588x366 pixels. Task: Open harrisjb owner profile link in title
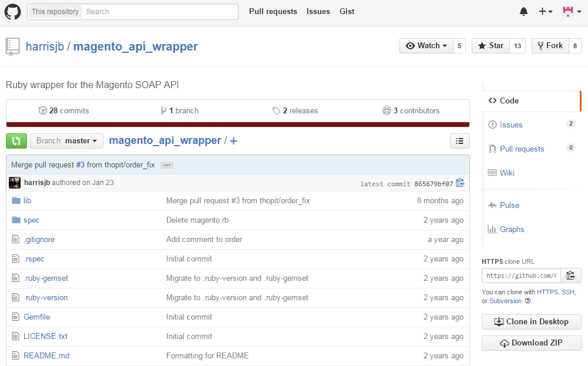point(45,46)
